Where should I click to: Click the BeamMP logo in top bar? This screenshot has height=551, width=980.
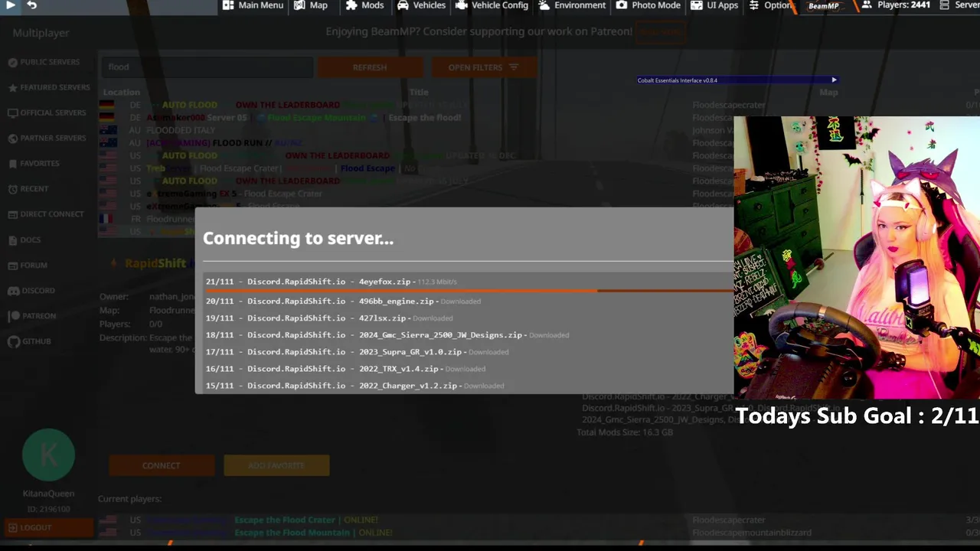point(823,6)
